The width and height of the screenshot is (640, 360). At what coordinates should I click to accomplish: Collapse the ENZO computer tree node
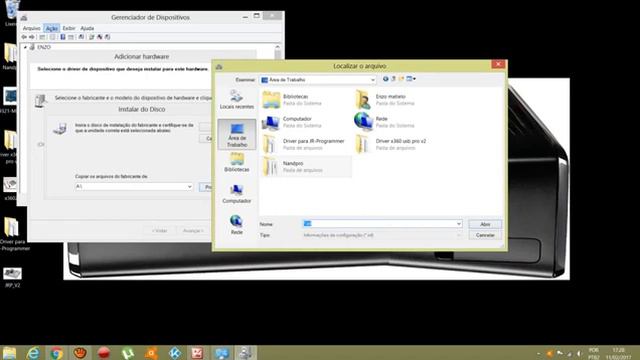[x=25, y=47]
